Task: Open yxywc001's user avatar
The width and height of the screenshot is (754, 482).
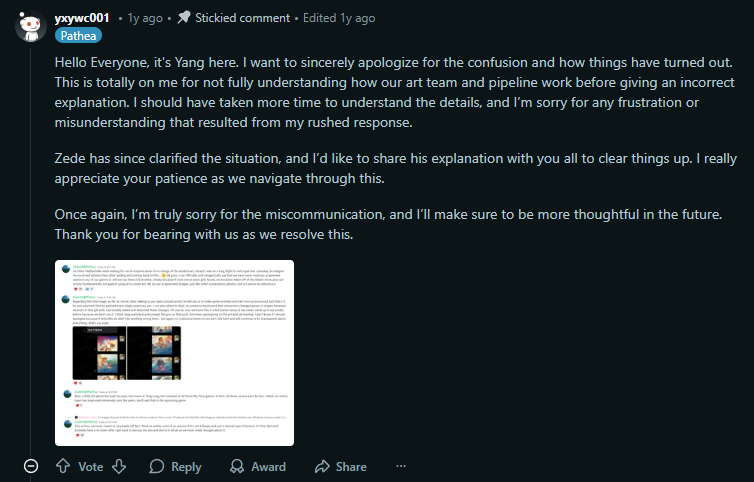Action: coord(30,24)
